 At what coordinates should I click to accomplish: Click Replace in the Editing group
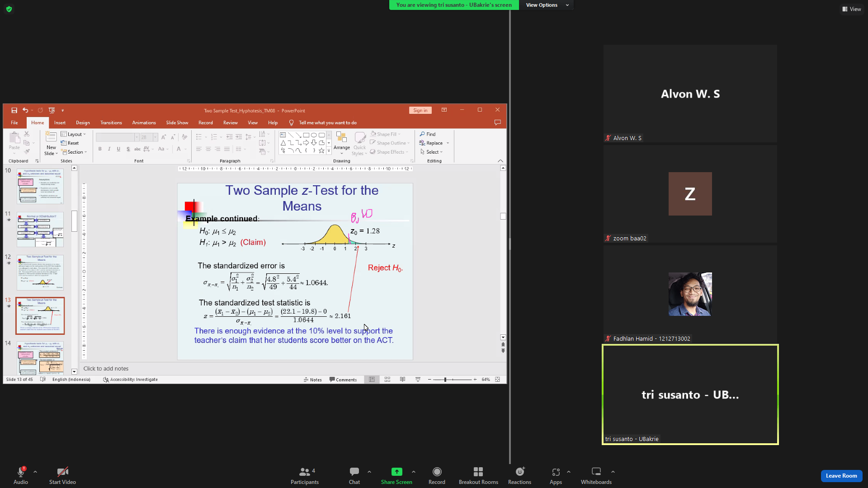point(431,143)
